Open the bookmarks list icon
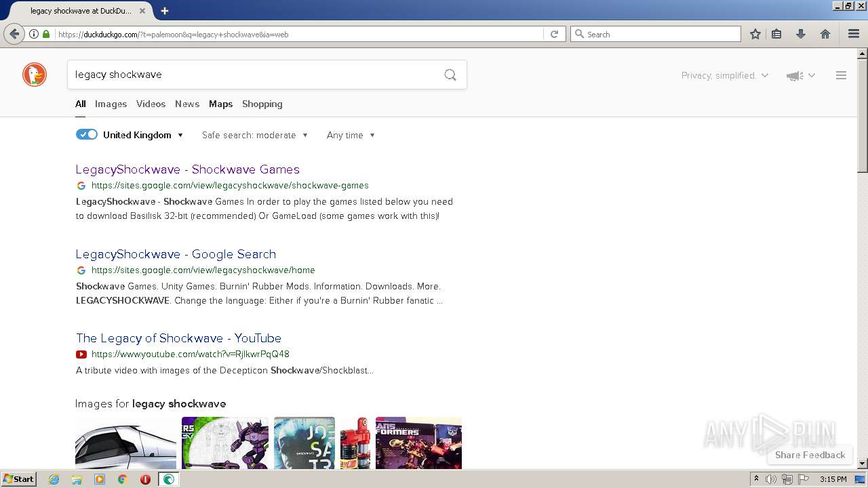Image resolution: width=868 pixels, height=488 pixels. click(x=777, y=34)
